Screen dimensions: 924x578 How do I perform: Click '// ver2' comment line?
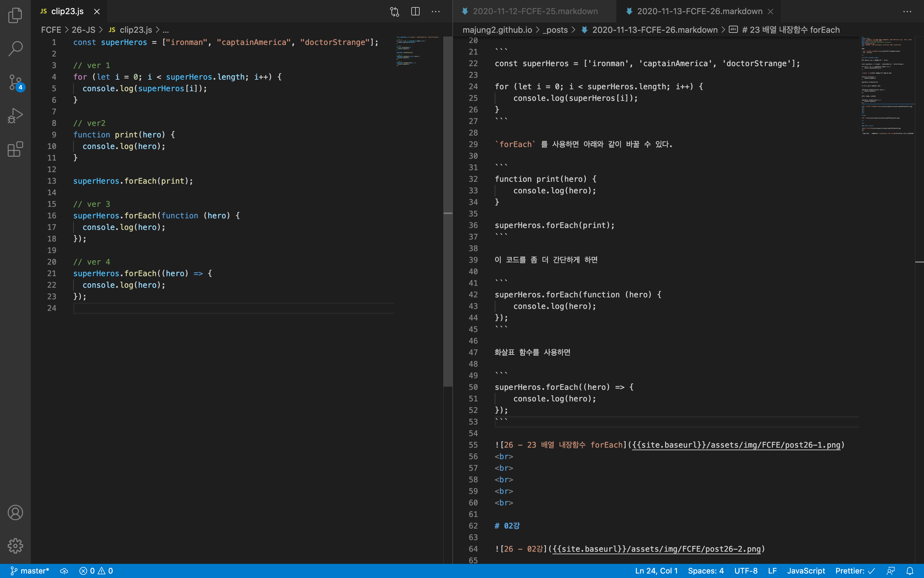point(89,123)
